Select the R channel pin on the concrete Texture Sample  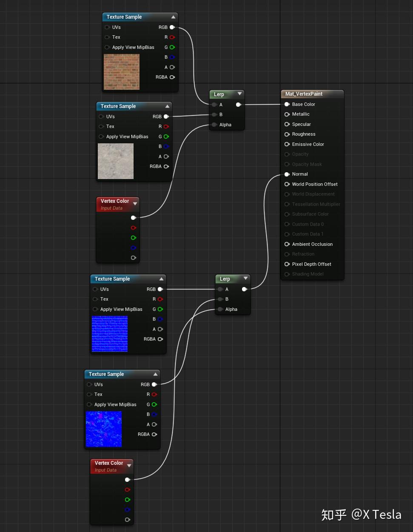tap(166, 126)
